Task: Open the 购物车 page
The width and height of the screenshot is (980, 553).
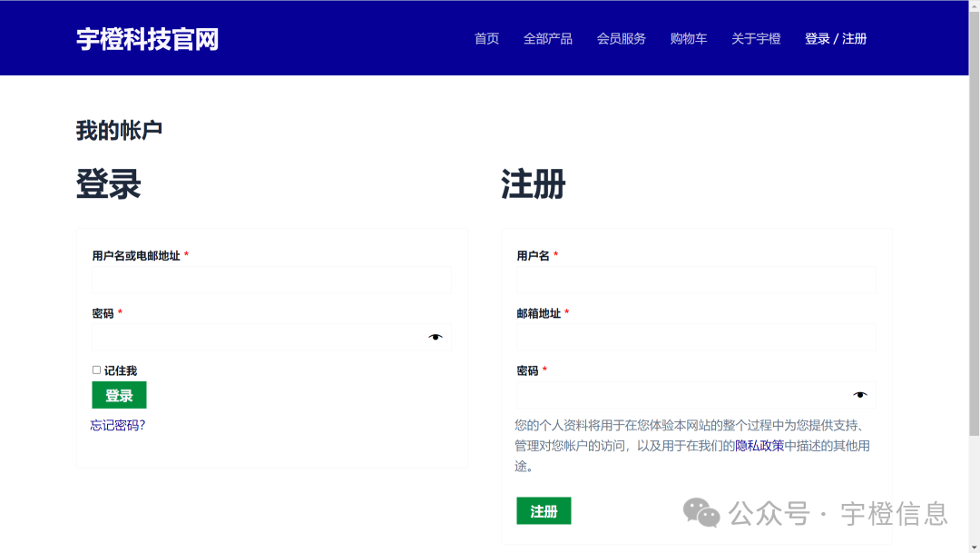Action: 689,38
